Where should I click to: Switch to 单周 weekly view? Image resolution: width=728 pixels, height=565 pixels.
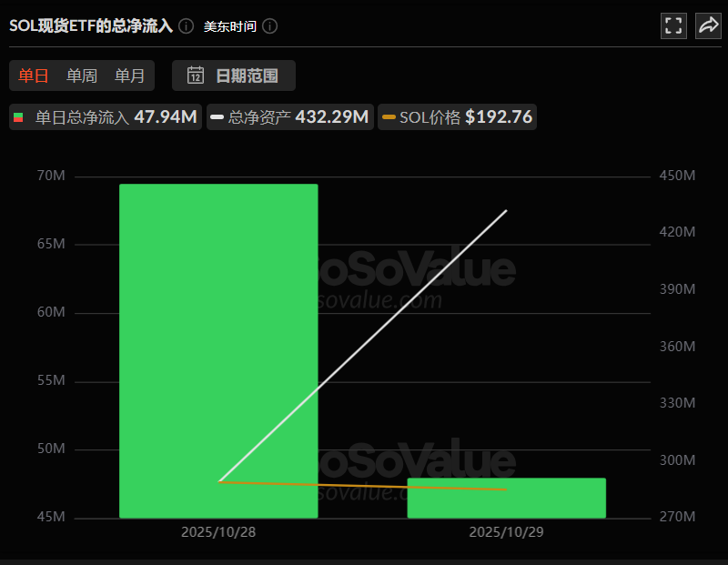(82, 76)
